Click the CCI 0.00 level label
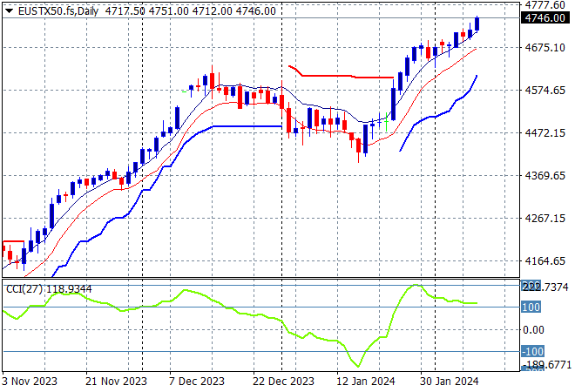Image resolution: width=575 pixels, height=392 pixels. click(534, 329)
